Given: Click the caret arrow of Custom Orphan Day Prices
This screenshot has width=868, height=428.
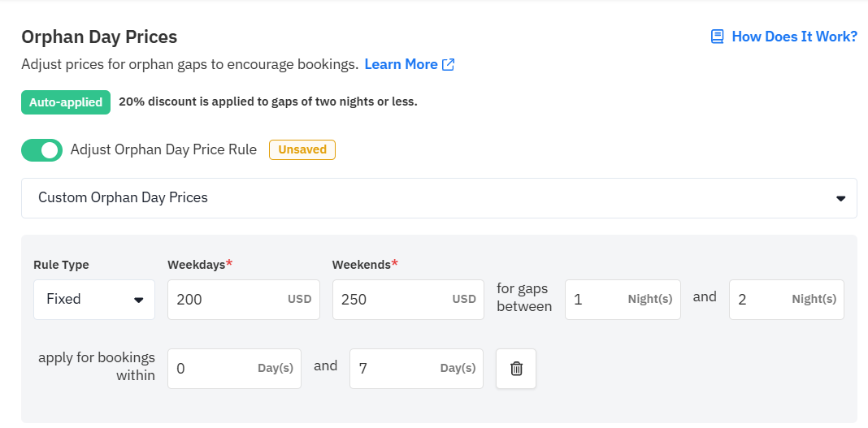Looking at the screenshot, I should pyautogui.click(x=840, y=198).
